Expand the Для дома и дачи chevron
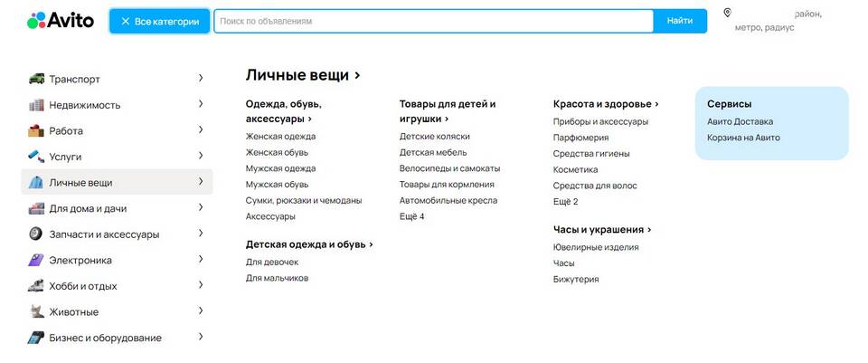This screenshot has width=868, height=363. 201,208
